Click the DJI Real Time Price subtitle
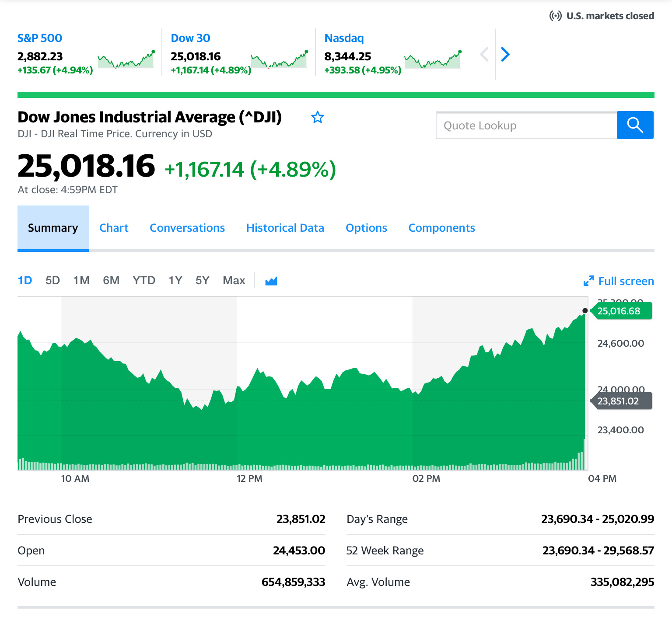The height and width of the screenshot is (620, 672). click(115, 134)
